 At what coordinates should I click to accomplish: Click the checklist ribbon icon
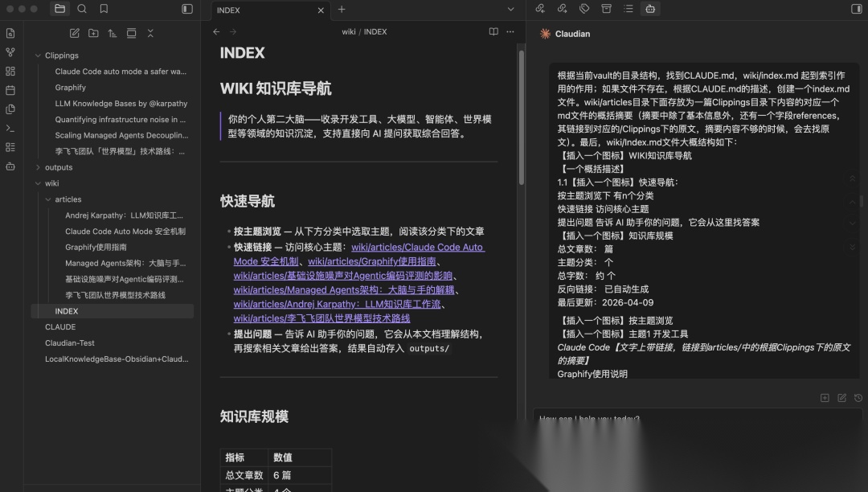pyautogui.click(x=10, y=147)
